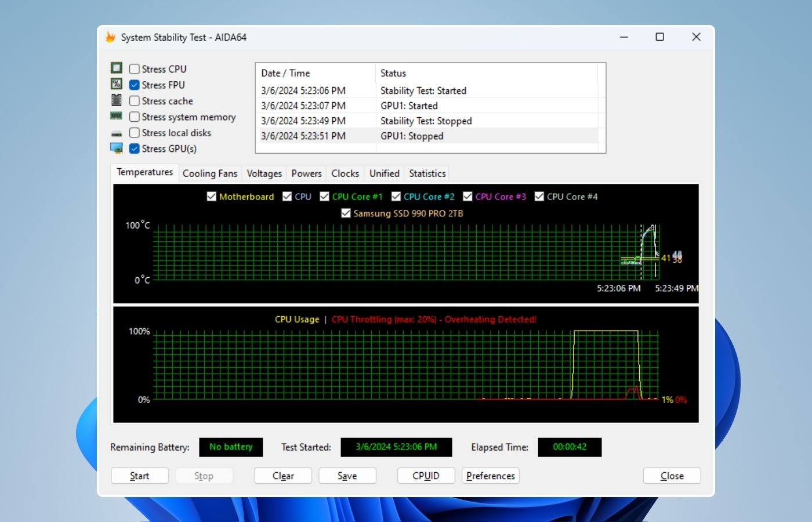This screenshot has width=812, height=522.
Task: Click the disk drive icon beside Stress local disks
Action: (x=117, y=133)
